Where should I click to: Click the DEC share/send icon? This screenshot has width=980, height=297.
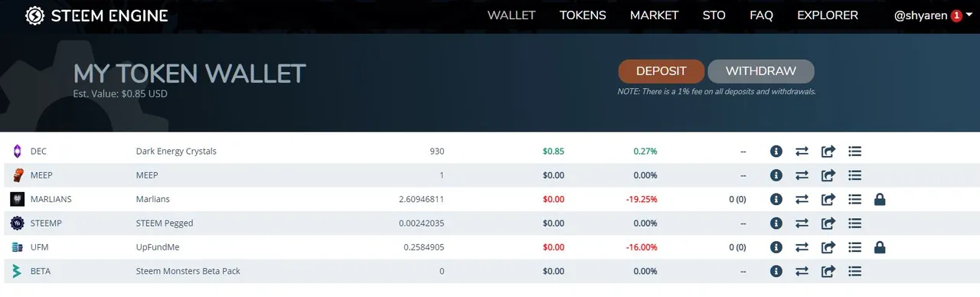pyautogui.click(x=828, y=152)
